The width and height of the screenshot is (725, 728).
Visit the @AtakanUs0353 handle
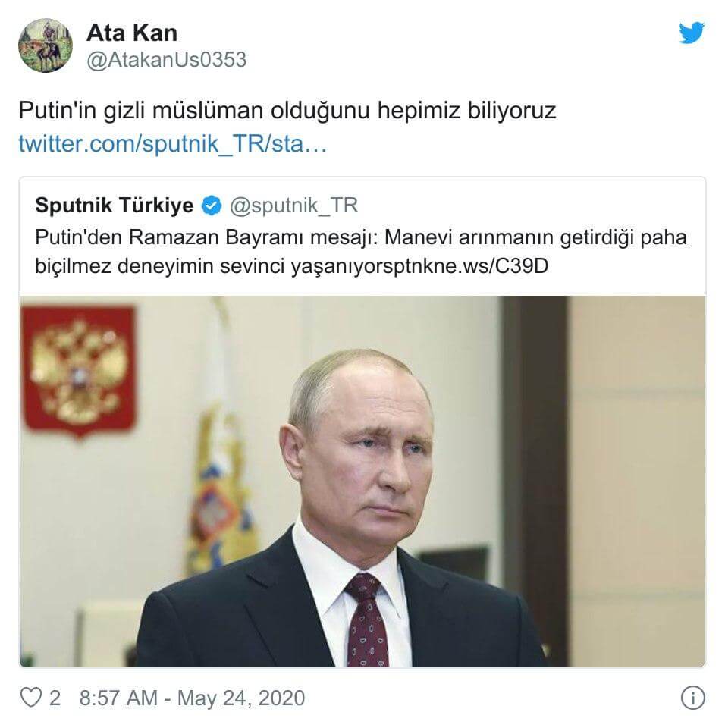(166, 60)
